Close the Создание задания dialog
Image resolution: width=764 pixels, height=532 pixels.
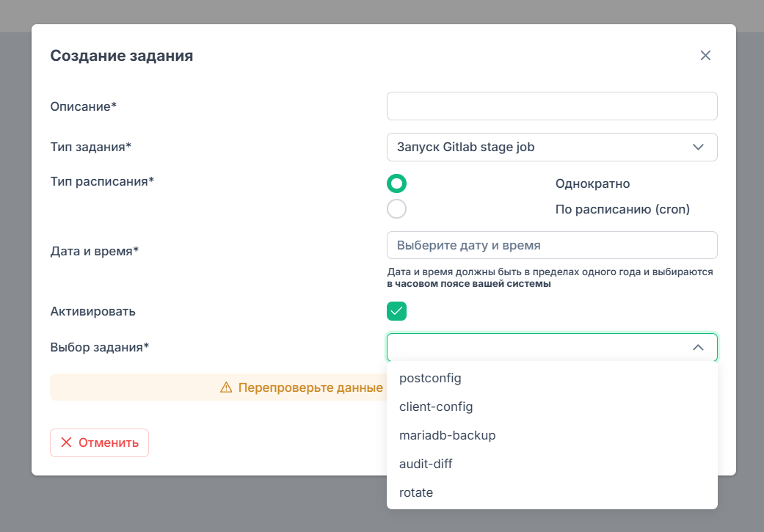[x=705, y=56]
